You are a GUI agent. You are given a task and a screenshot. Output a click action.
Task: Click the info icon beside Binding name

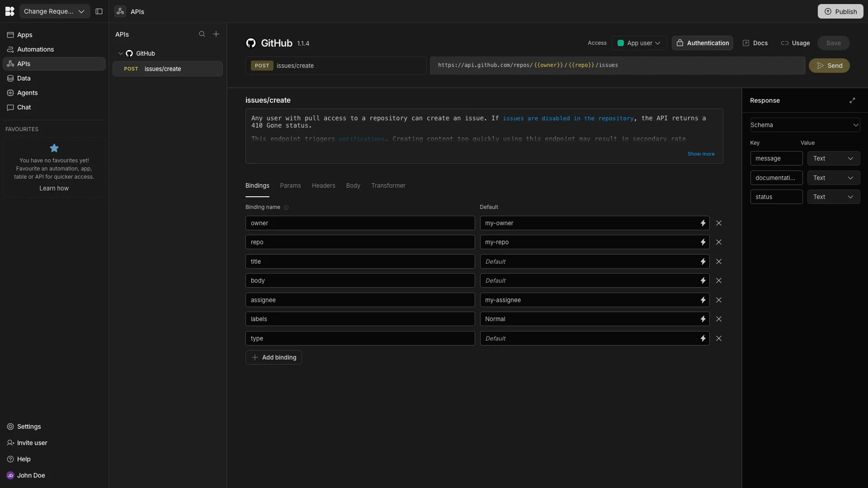pyautogui.click(x=286, y=208)
